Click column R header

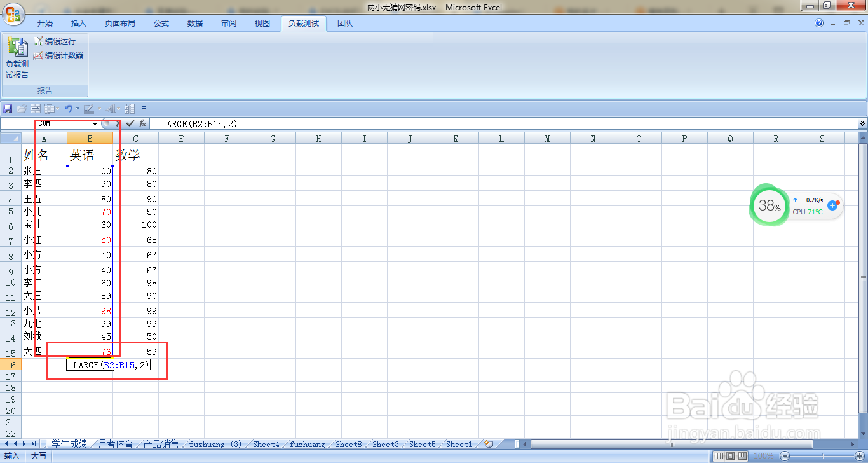[x=776, y=139]
